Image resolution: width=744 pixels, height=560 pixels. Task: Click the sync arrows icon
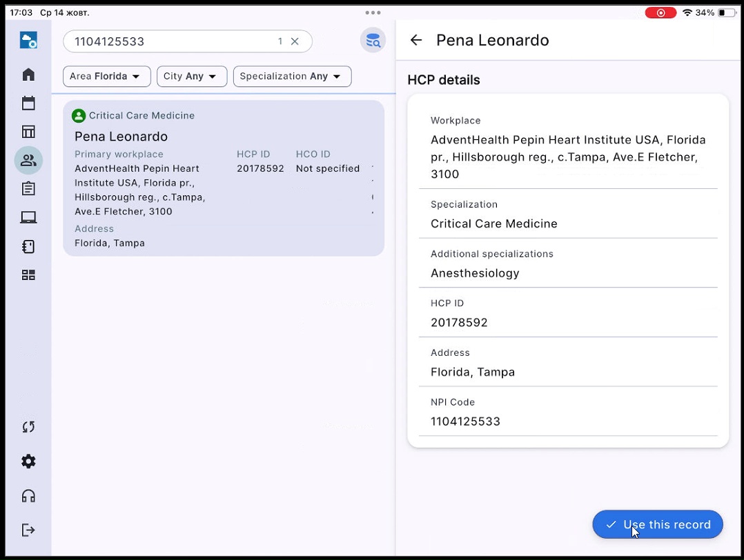pyautogui.click(x=28, y=427)
